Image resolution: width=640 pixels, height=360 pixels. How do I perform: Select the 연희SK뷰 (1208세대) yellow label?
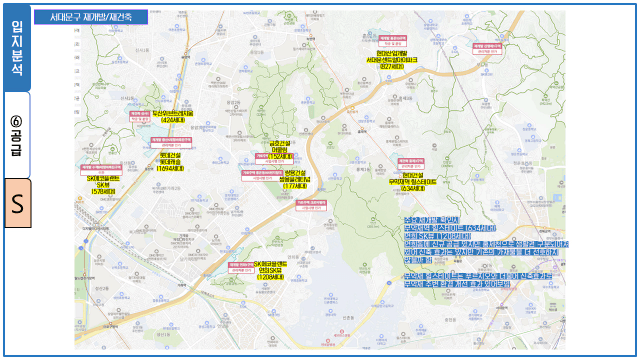coord(270,271)
